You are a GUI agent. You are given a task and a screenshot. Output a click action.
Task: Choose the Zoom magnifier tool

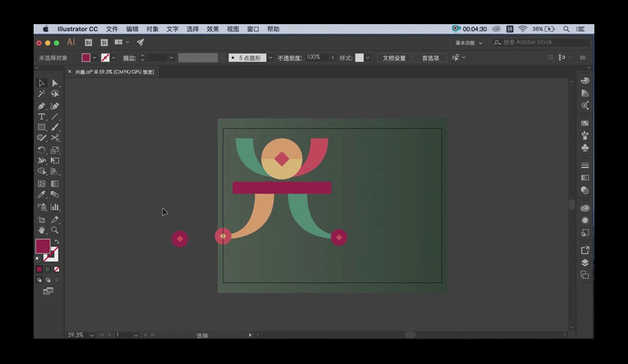point(55,230)
